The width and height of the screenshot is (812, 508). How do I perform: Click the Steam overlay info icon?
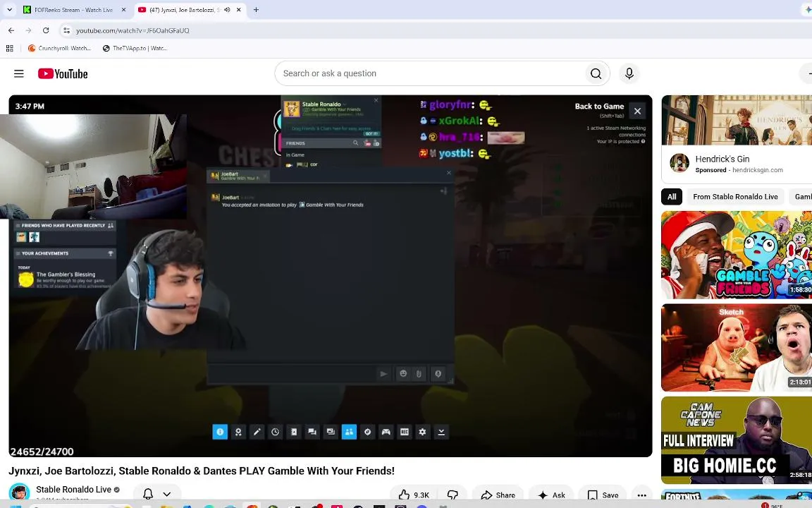pyautogui.click(x=220, y=432)
